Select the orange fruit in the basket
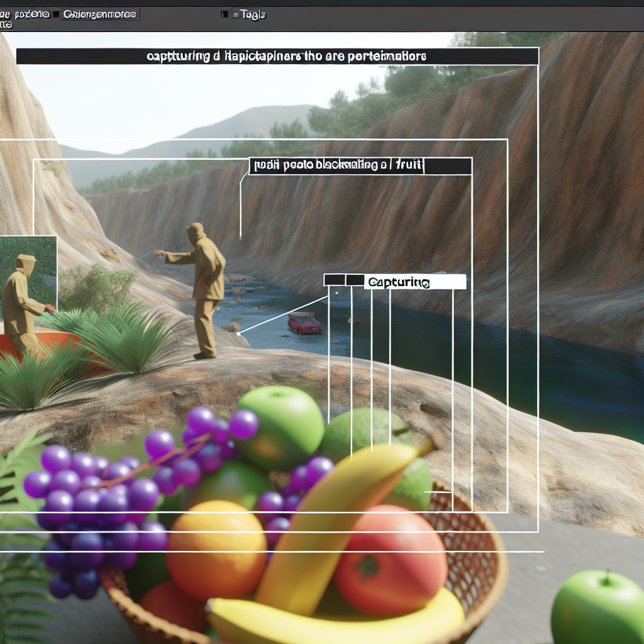Image resolution: width=644 pixels, height=644 pixels. [x=217, y=550]
